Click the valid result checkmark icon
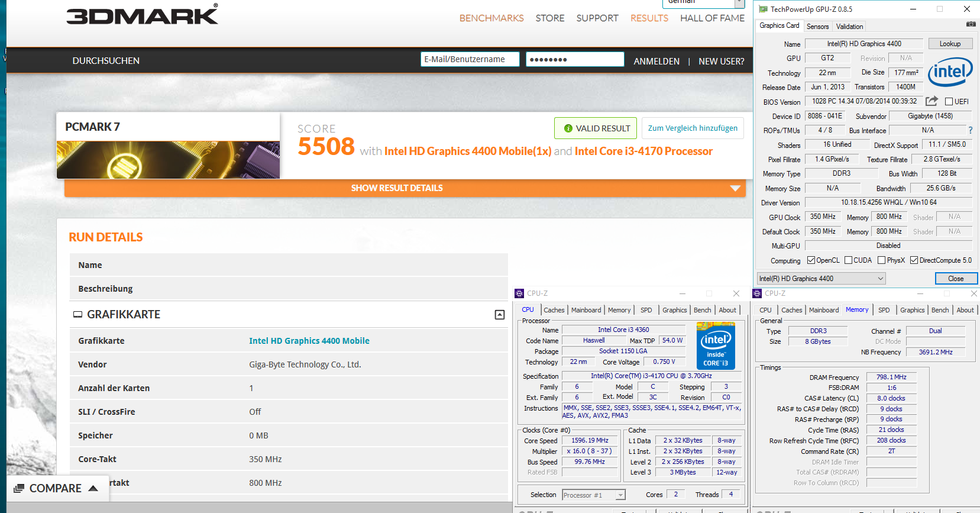Screen dimensions: 980x513 pyautogui.click(x=568, y=128)
